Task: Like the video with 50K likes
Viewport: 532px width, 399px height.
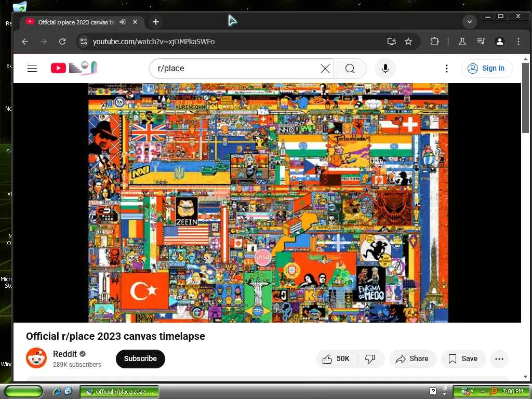Action: [x=337, y=358]
